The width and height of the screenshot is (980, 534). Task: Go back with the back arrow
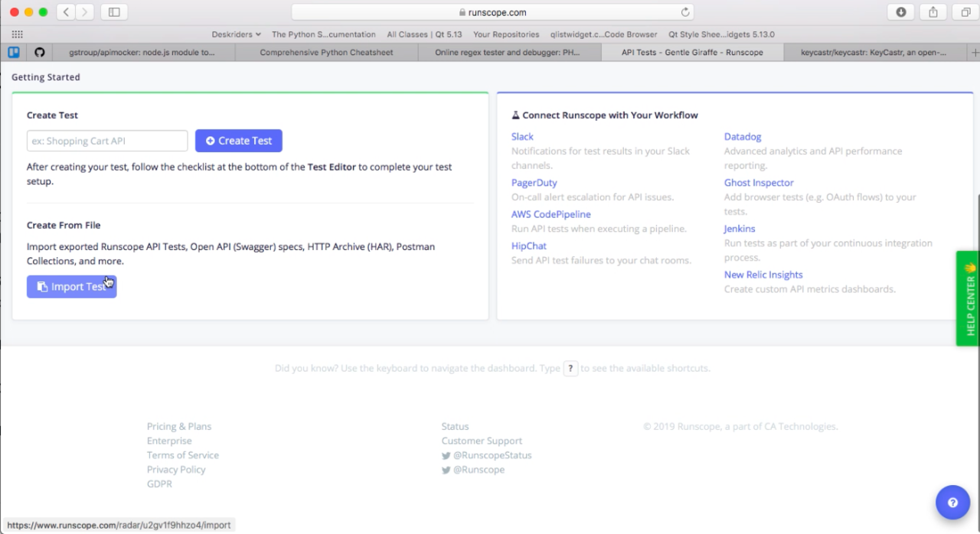[x=66, y=12]
